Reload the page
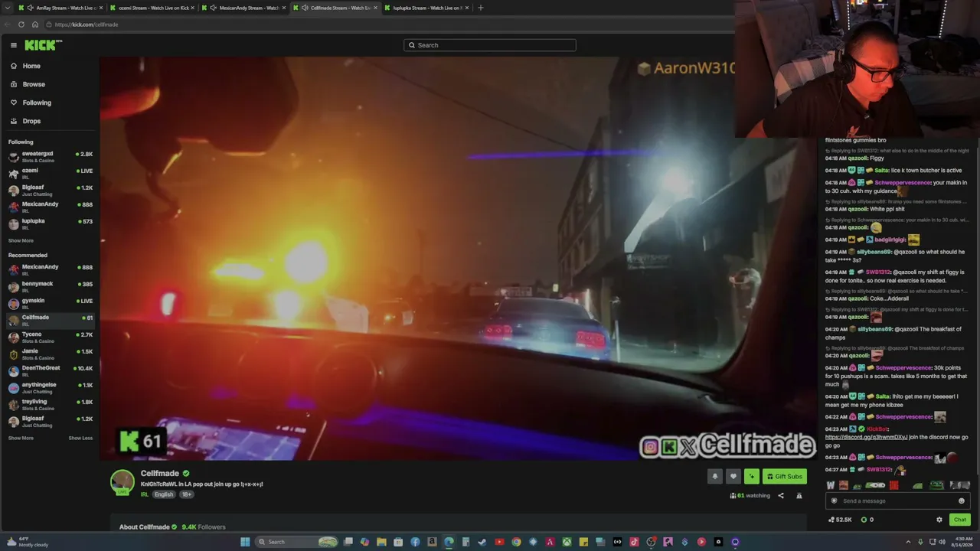The width and height of the screenshot is (980, 551). point(21,24)
